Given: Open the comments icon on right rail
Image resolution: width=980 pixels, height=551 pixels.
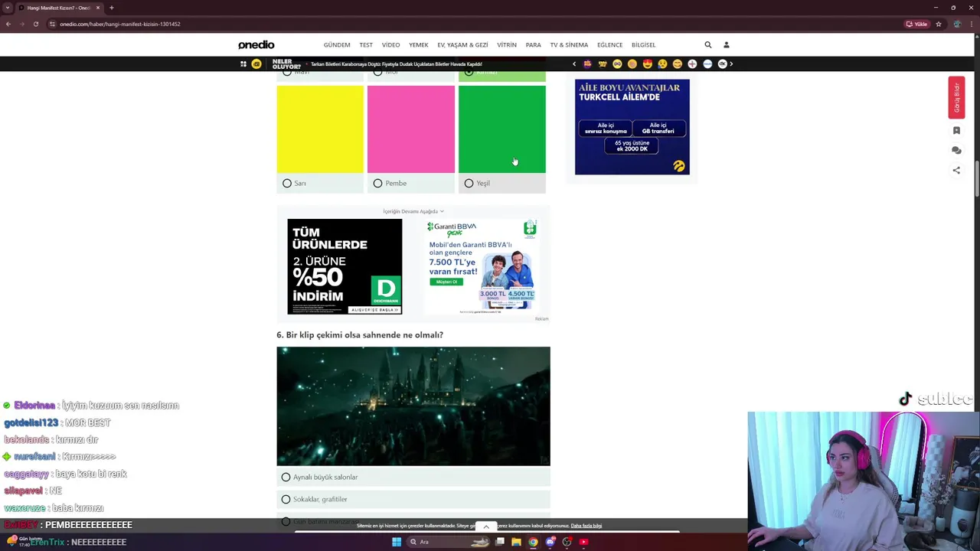Looking at the screenshot, I should click(956, 151).
